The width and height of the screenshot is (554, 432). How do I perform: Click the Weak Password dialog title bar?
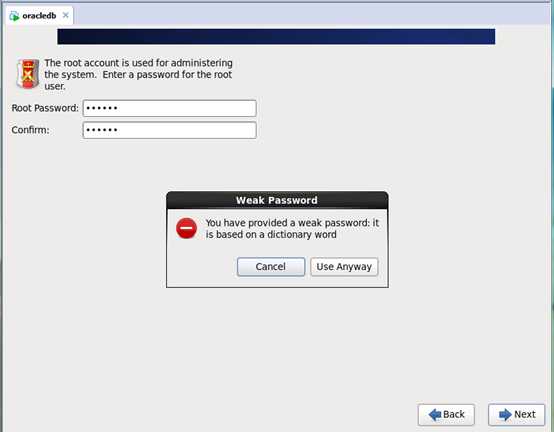[x=277, y=200]
